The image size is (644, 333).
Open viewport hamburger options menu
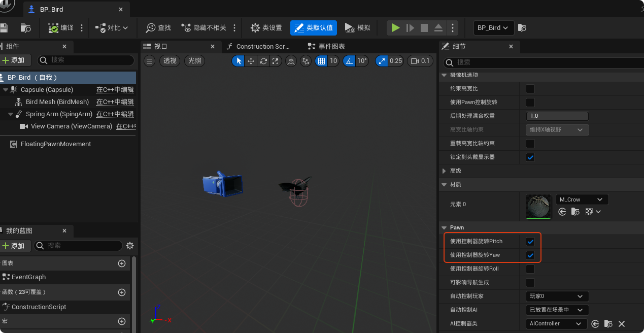coord(149,61)
